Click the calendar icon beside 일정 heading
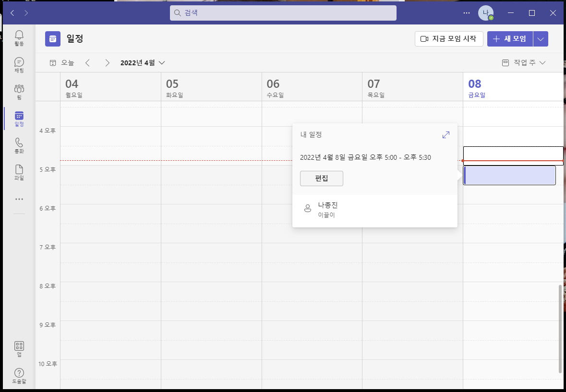566x392 pixels. (53, 39)
